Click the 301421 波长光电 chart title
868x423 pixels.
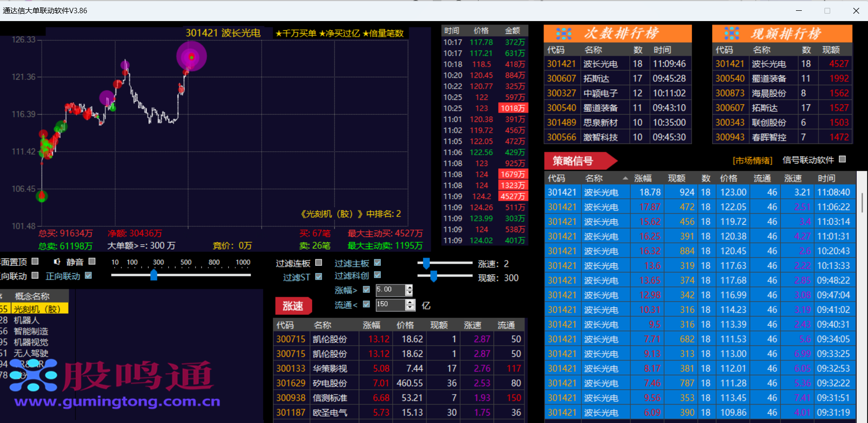pyautogui.click(x=223, y=33)
